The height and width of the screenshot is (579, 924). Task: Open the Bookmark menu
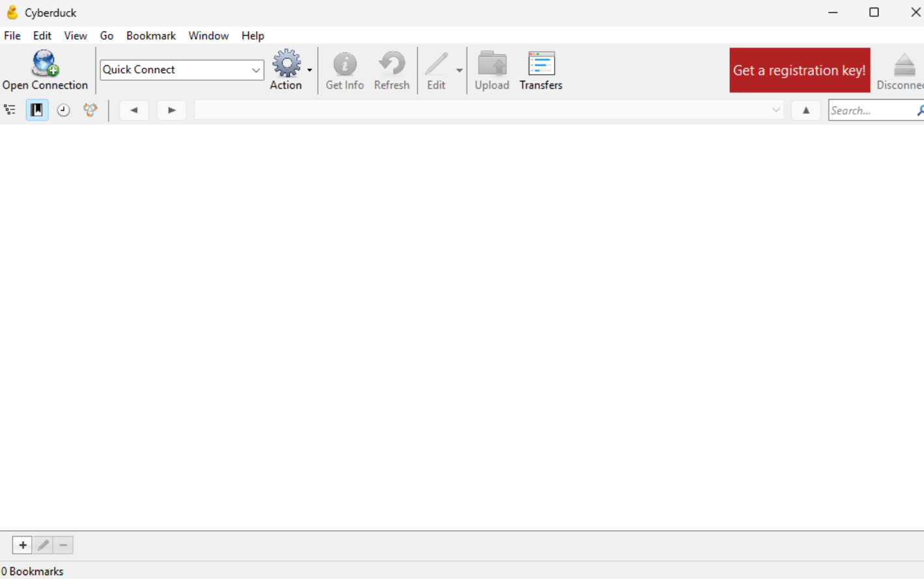click(x=151, y=36)
